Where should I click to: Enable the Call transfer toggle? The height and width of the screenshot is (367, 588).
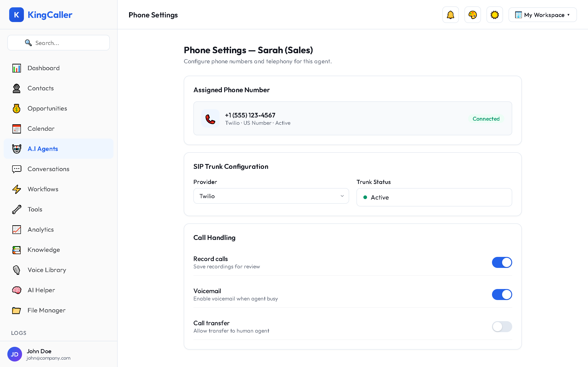502,327
